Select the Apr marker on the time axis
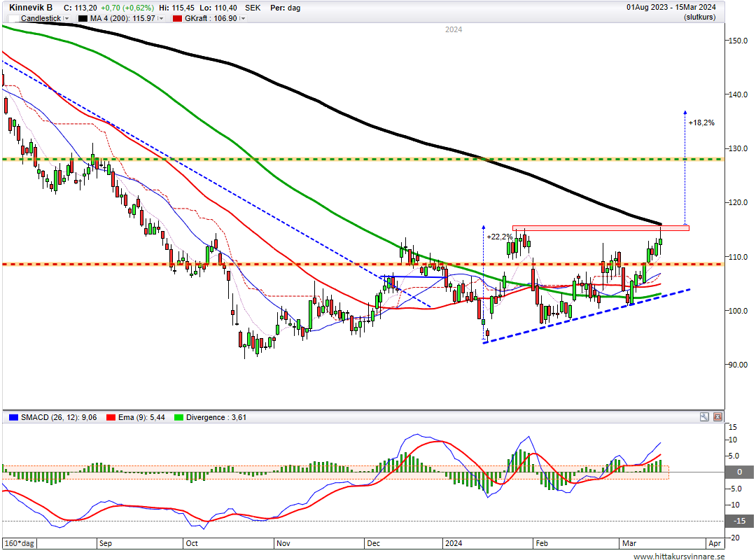756x560 pixels. [715, 543]
